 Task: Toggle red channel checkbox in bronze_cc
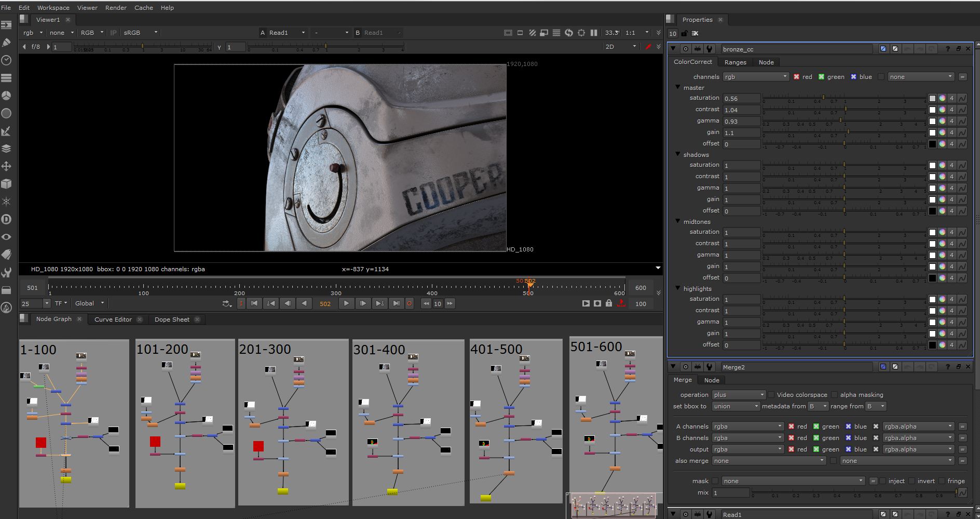pos(796,76)
